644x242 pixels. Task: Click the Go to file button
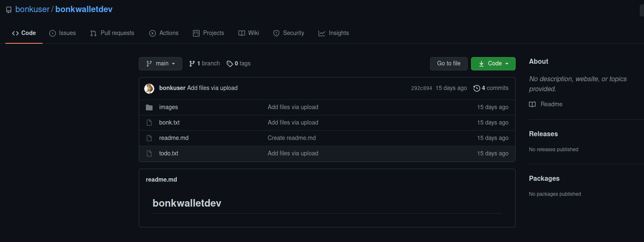449,63
